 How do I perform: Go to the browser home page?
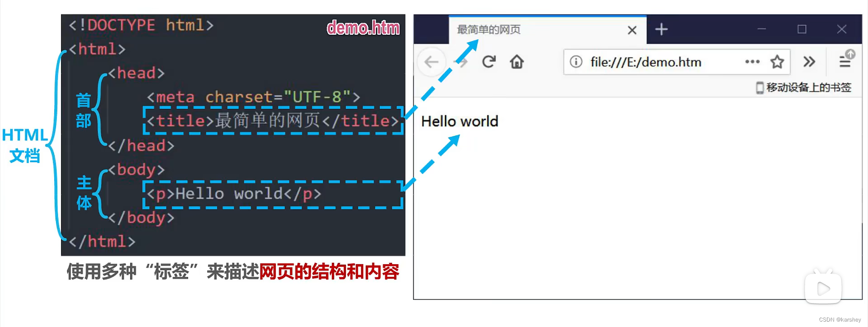pyautogui.click(x=517, y=61)
